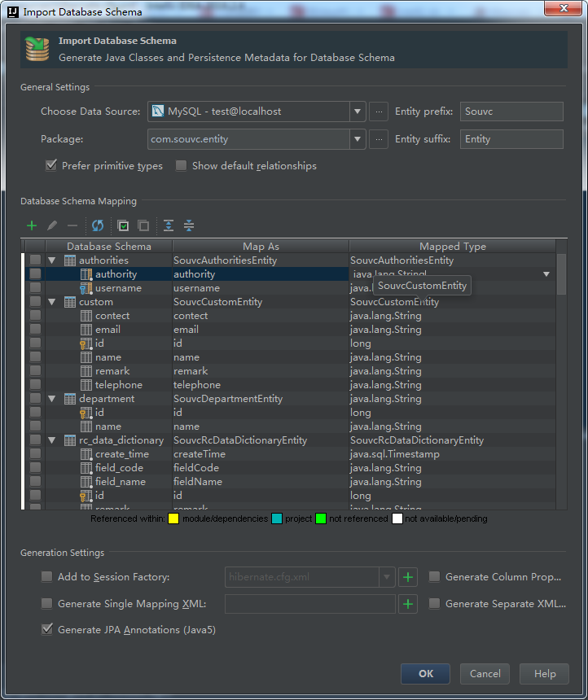
Task: Uncheck Generate JPA Annotations (Java5)
Action: point(47,629)
